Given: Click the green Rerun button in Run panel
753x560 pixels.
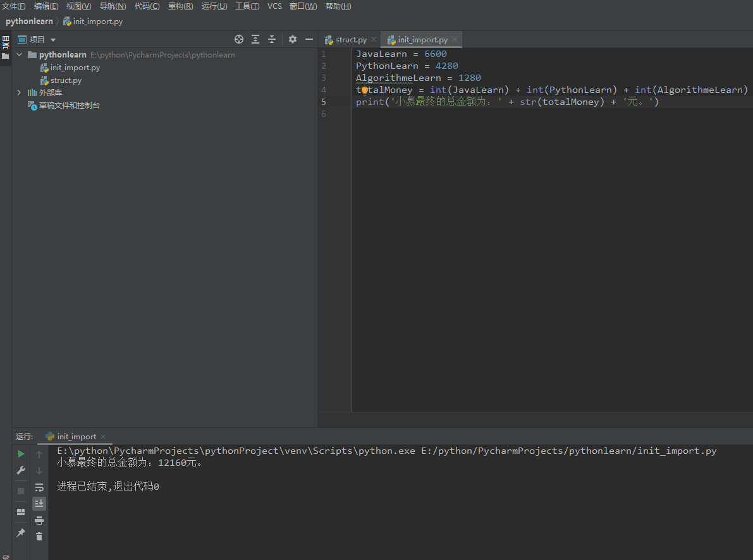Looking at the screenshot, I should click(x=21, y=454).
